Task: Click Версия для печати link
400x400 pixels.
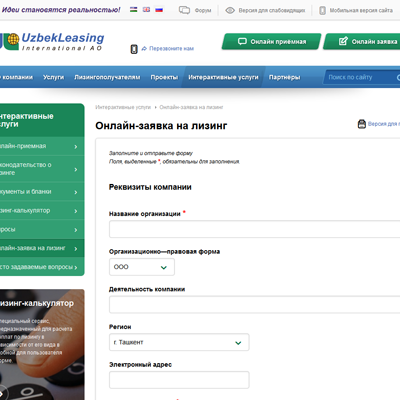Action: [384, 124]
